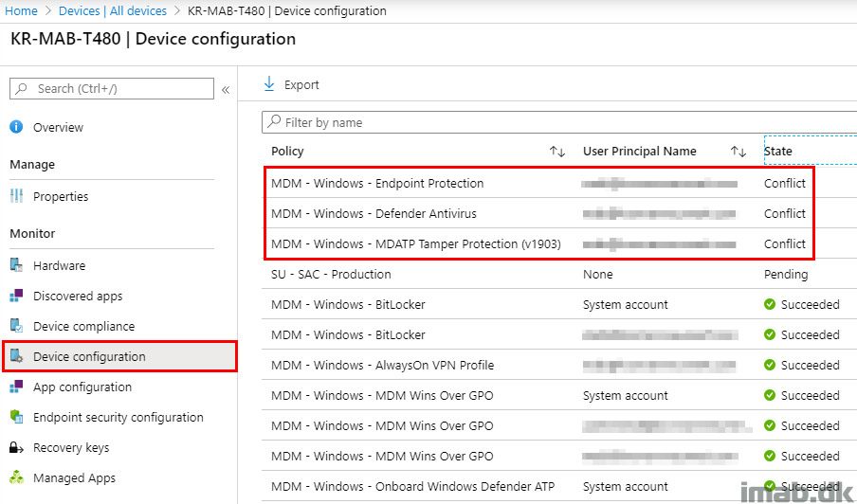
Task: Click the Home breadcrumb link
Action: (x=21, y=11)
